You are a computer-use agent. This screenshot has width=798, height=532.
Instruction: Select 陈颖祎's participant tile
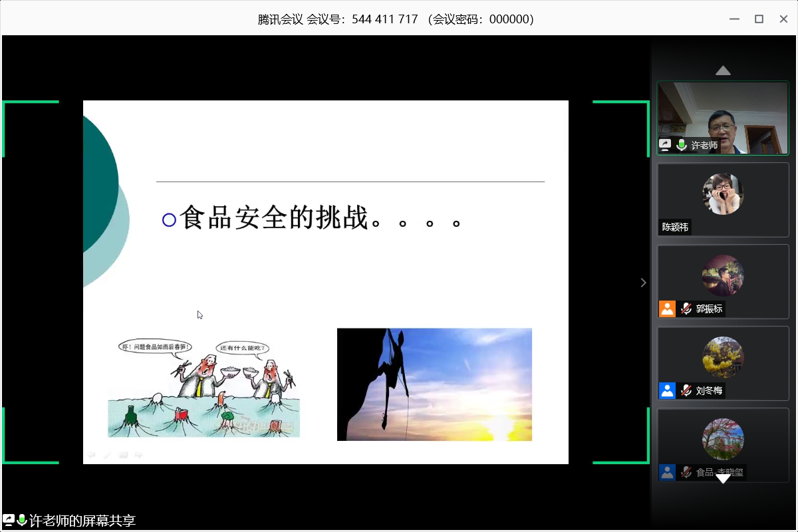click(723, 199)
